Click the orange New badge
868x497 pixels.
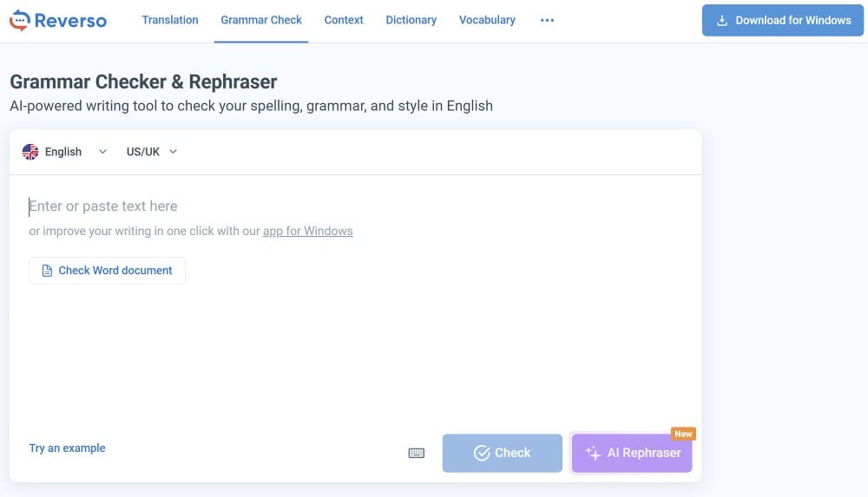pyautogui.click(x=683, y=434)
